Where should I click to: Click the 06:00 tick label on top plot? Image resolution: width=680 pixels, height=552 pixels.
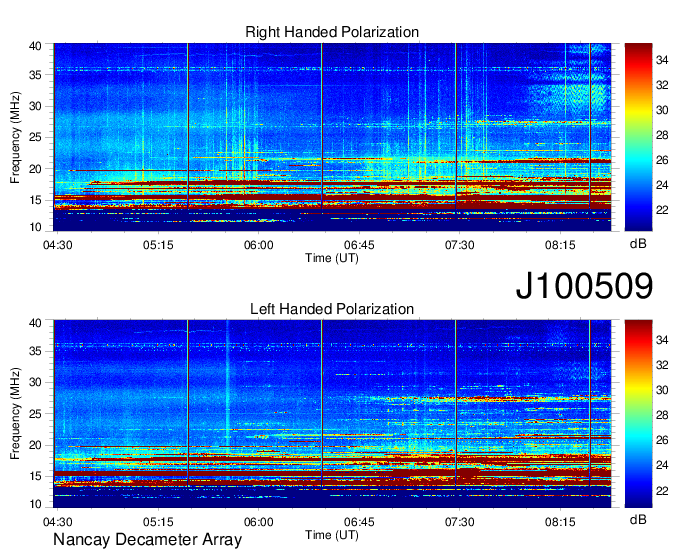point(258,245)
